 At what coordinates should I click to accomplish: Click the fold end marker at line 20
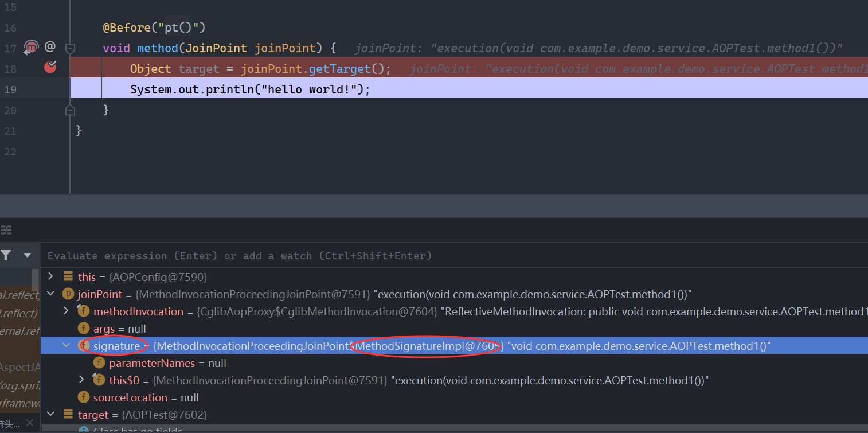pos(70,109)
